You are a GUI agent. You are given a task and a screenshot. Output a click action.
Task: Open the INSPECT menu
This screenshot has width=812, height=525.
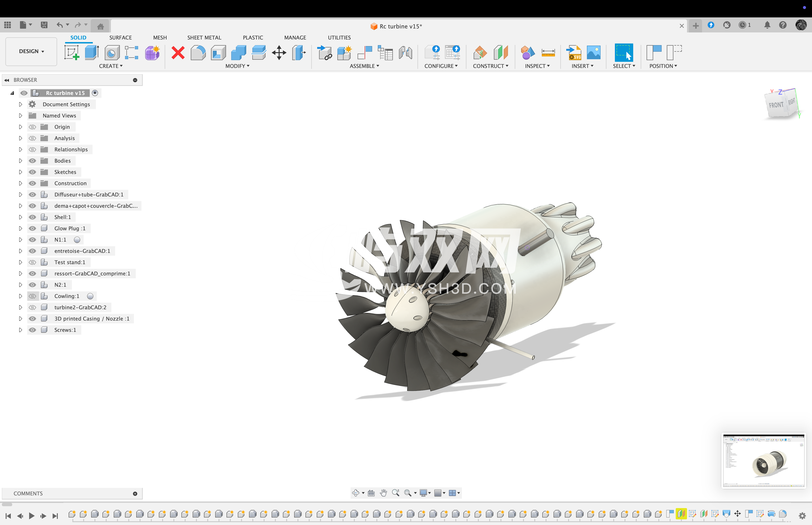[537, 66]
